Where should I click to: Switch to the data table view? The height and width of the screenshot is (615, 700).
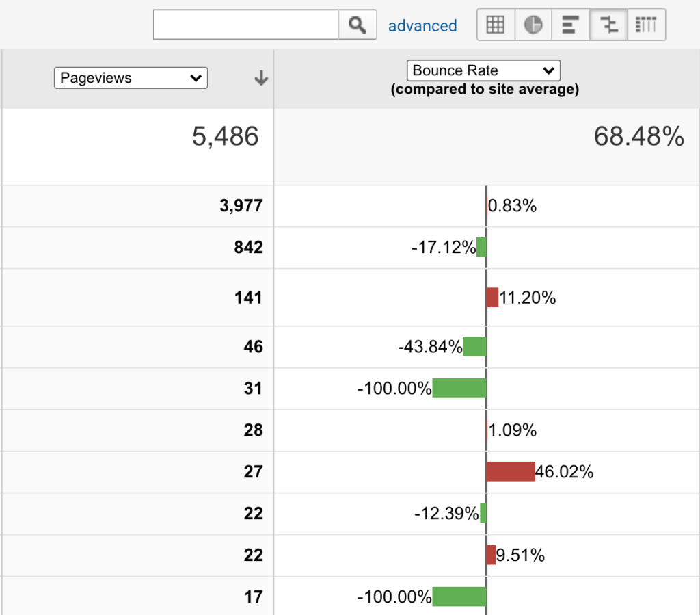point(496,25)
